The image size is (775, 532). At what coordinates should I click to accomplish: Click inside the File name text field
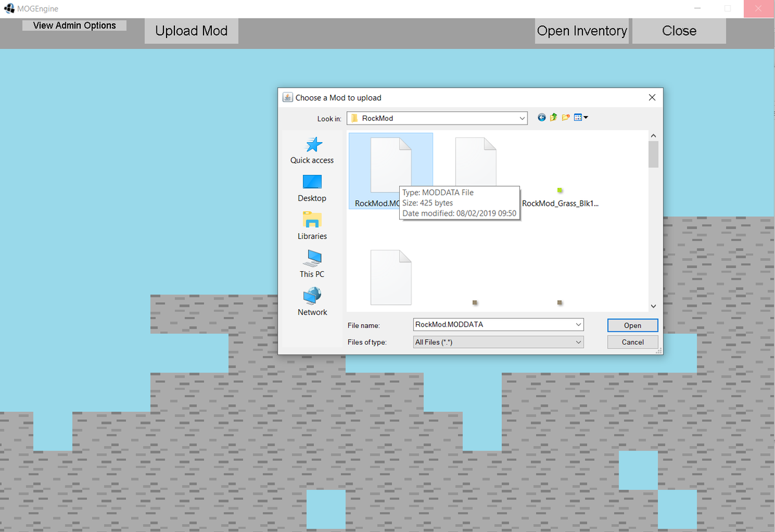point(493,325)
